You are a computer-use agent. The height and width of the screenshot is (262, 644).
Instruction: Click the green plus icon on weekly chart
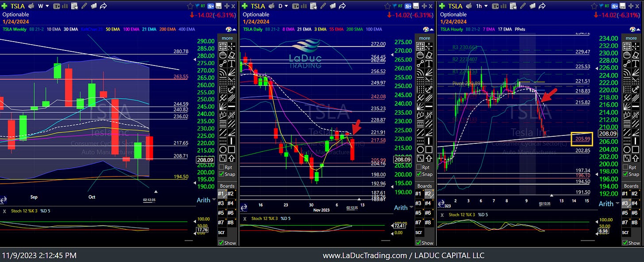click(4, 6)
